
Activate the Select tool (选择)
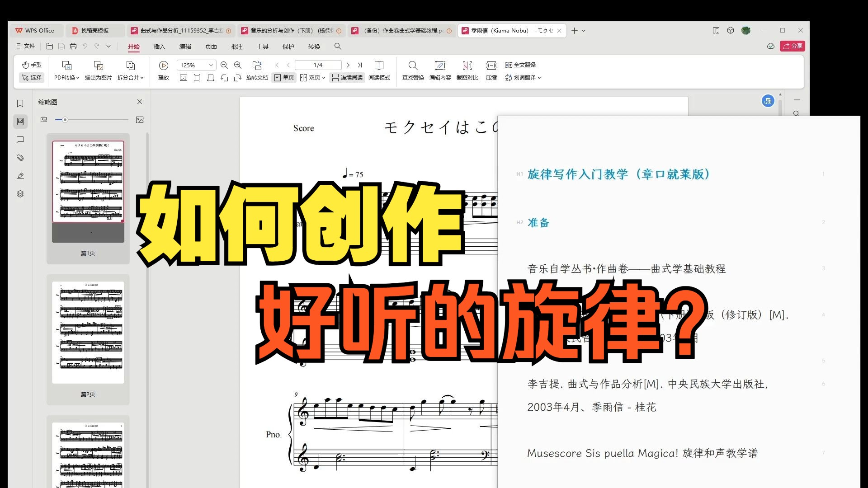(x=32, y=78)
